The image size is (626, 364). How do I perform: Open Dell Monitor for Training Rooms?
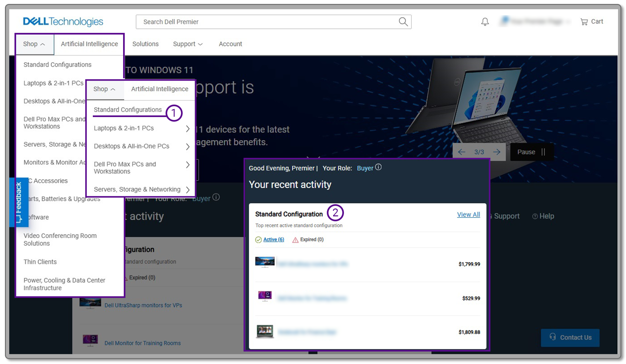pyautogui.click(x=143, y=343)
